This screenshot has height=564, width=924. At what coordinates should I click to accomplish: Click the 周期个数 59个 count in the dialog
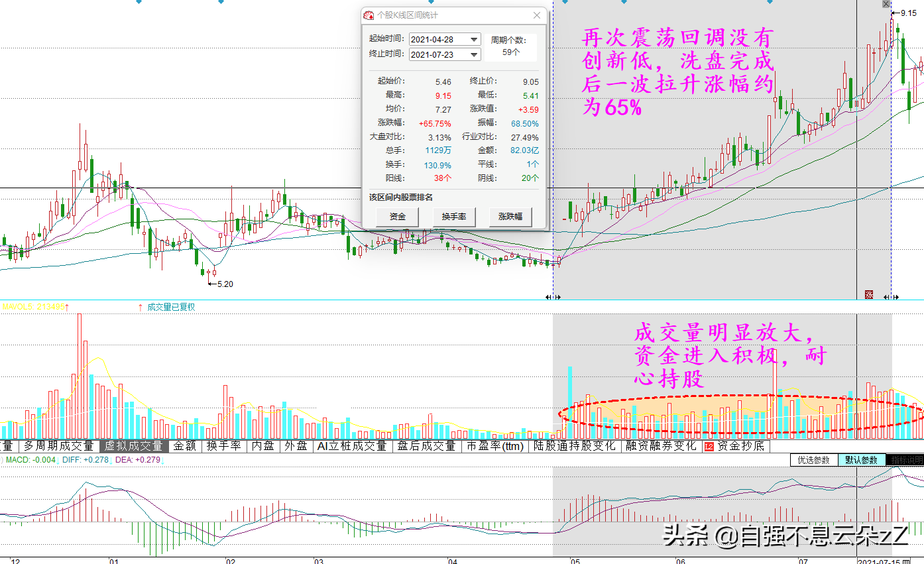pos(510,52)
